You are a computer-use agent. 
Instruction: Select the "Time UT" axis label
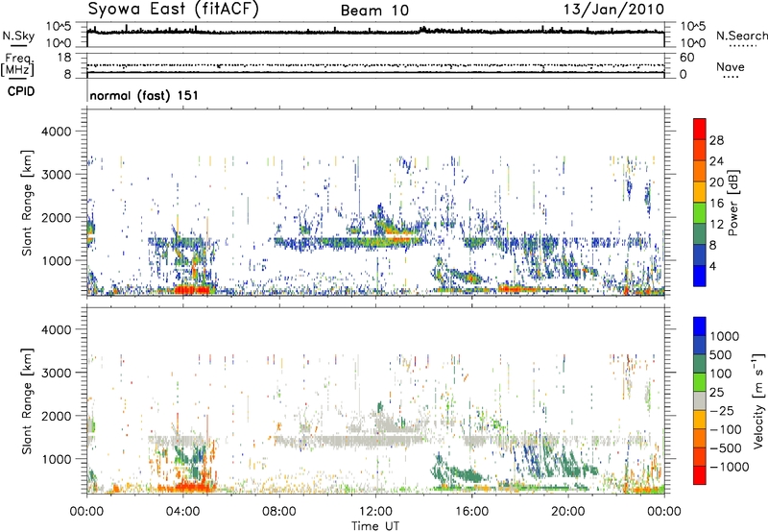pyautogui.click(x=375, y=526)
